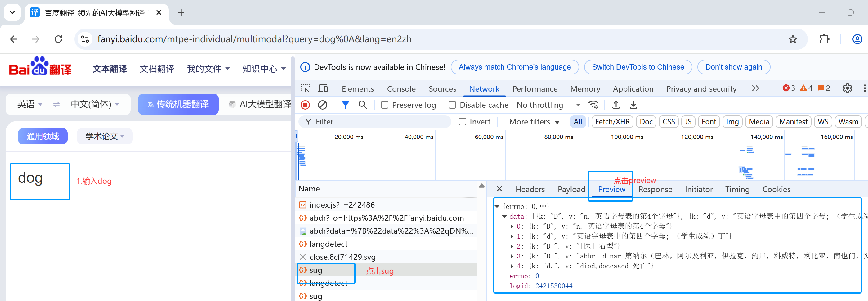Open the Response tab of request
Viewport: 868px width, 301px height.
[655, 189]
